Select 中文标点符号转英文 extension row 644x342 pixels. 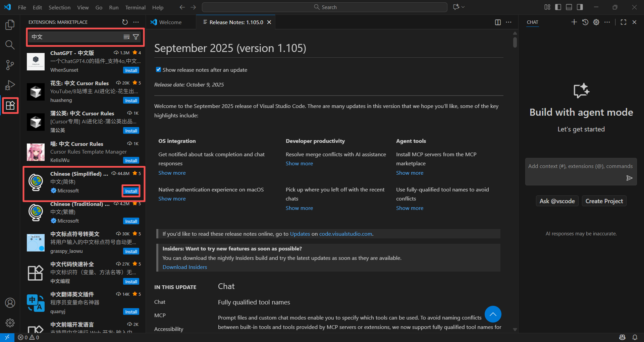click(83, 243)
